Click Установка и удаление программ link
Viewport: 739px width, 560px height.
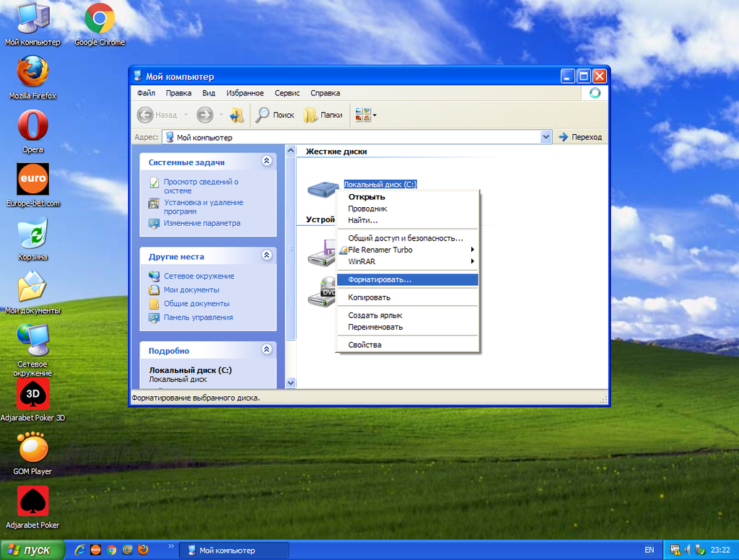point(204,207)
